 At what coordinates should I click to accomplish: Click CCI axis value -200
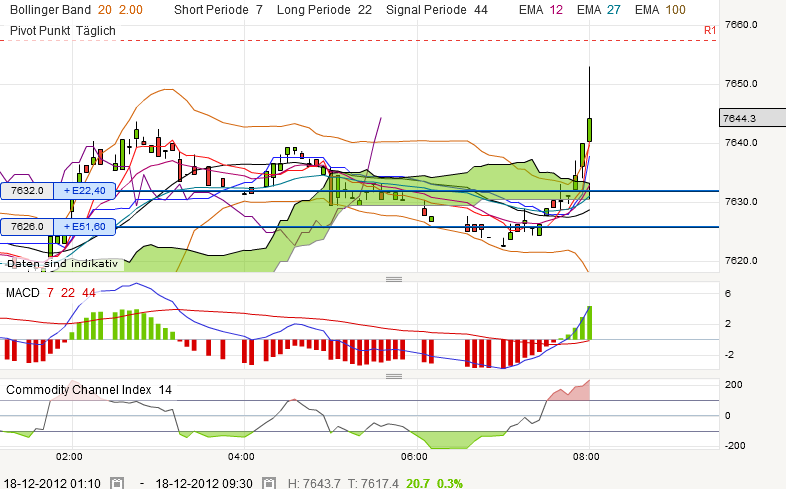734,445
